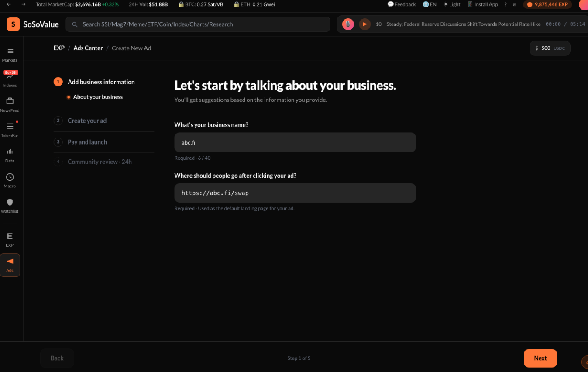Open the Indexes sidebar section
588x372 pixels.
10,79
